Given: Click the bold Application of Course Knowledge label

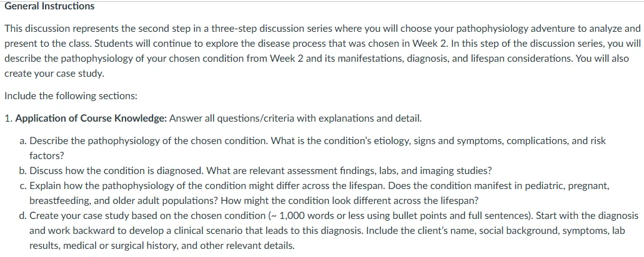Looking at the screenshot, I should point(91,119).
